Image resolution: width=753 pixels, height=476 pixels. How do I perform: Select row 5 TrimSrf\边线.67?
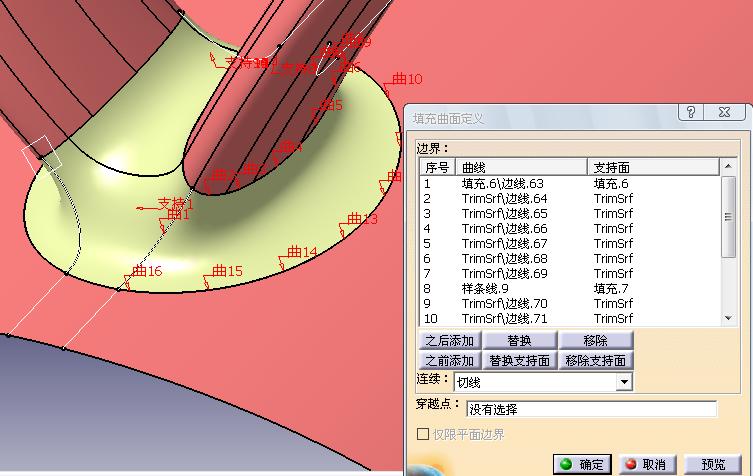point(570,244)
